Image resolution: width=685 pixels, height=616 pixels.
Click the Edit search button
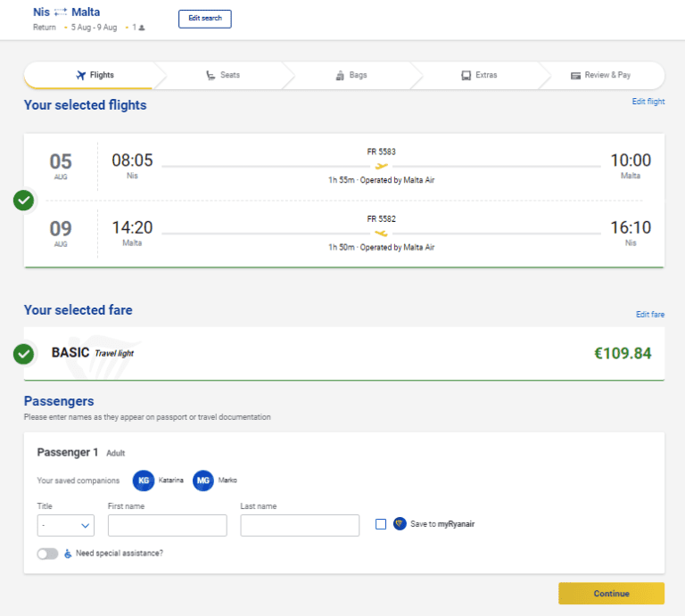pos(205,19)
